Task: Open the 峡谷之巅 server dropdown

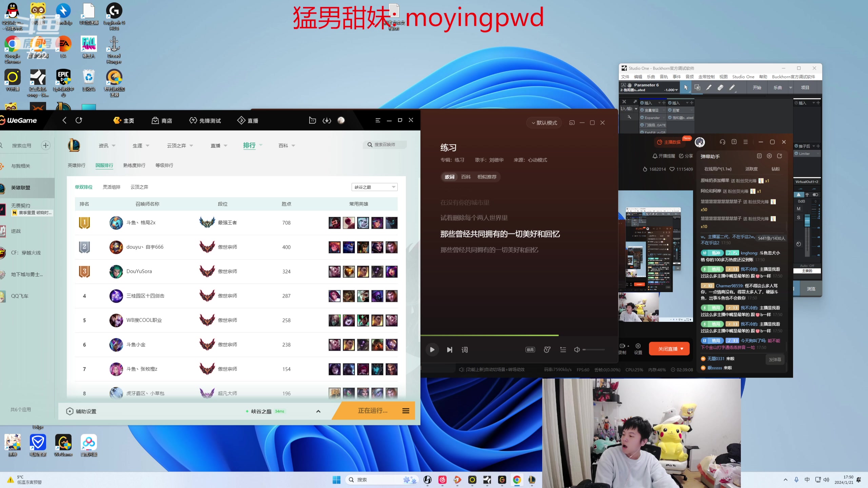Action: click(x=375, y=187)
